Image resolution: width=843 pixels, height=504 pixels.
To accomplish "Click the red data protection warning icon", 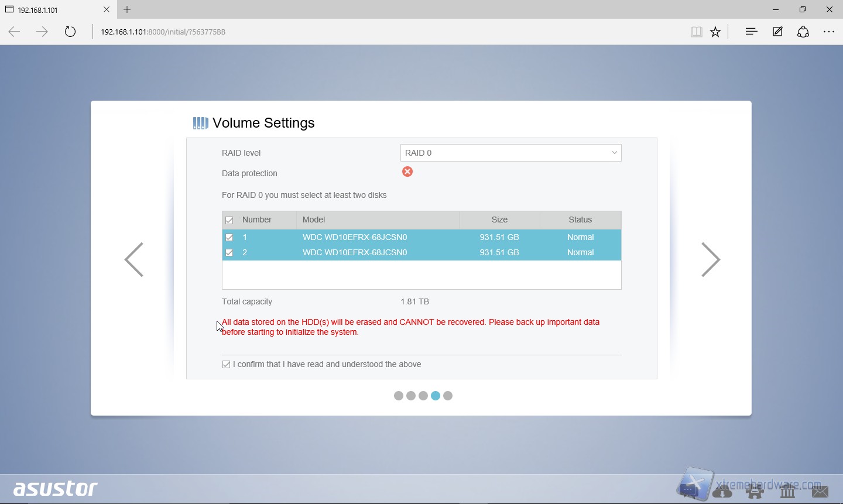I will tap(407, 172).
